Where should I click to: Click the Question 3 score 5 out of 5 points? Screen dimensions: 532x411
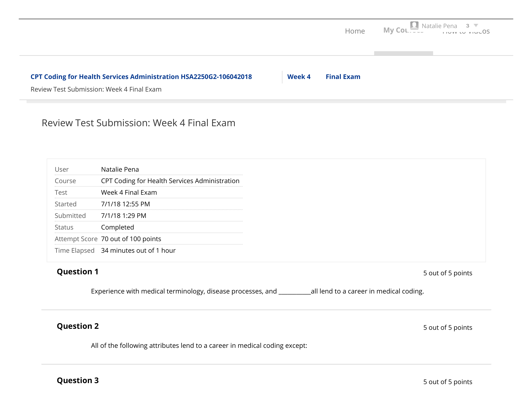pos(448,382)
